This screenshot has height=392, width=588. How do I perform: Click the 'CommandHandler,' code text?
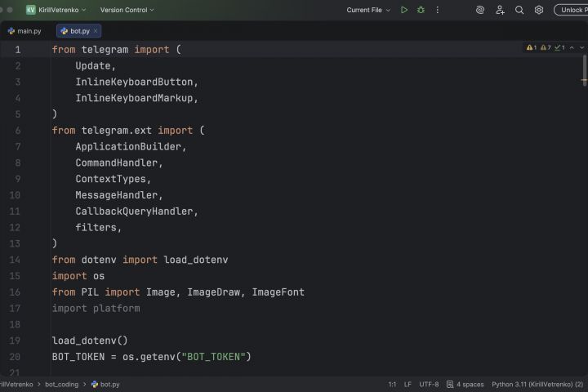tap(119, 163)
